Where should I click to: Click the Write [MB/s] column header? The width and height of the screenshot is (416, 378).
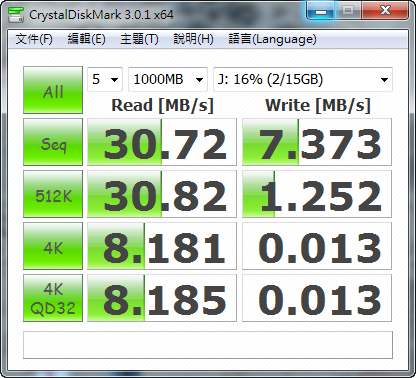pyautogui.click(x=318, y=105)
